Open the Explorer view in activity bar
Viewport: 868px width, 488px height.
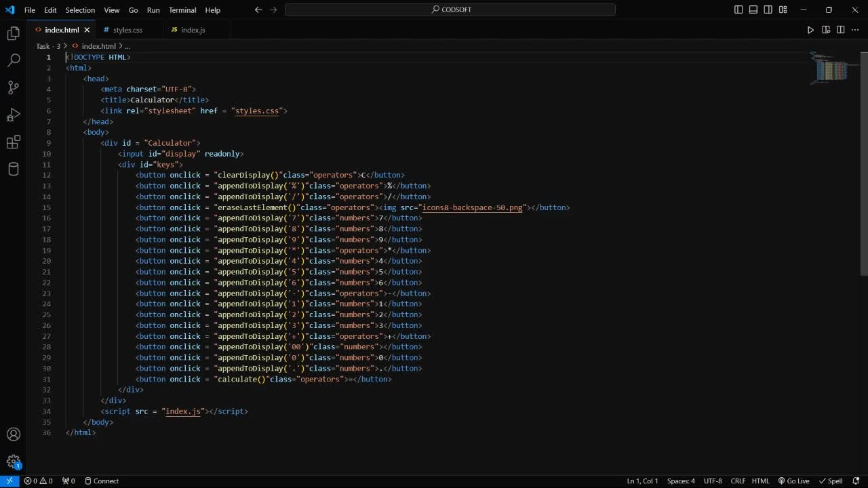pos(13,33)
